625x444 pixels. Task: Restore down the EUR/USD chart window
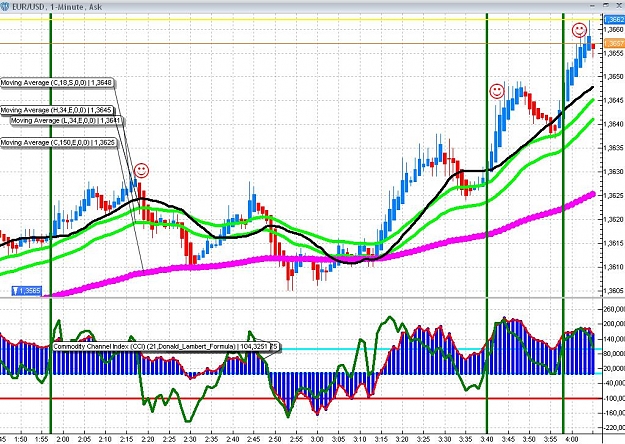pos(606,5)
